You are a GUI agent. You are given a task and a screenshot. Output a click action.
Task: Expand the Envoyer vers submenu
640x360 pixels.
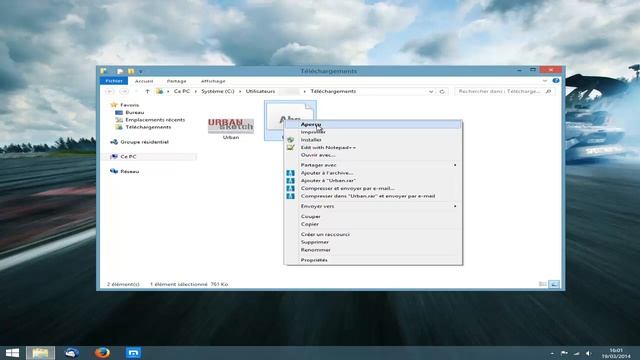[373, 206]
